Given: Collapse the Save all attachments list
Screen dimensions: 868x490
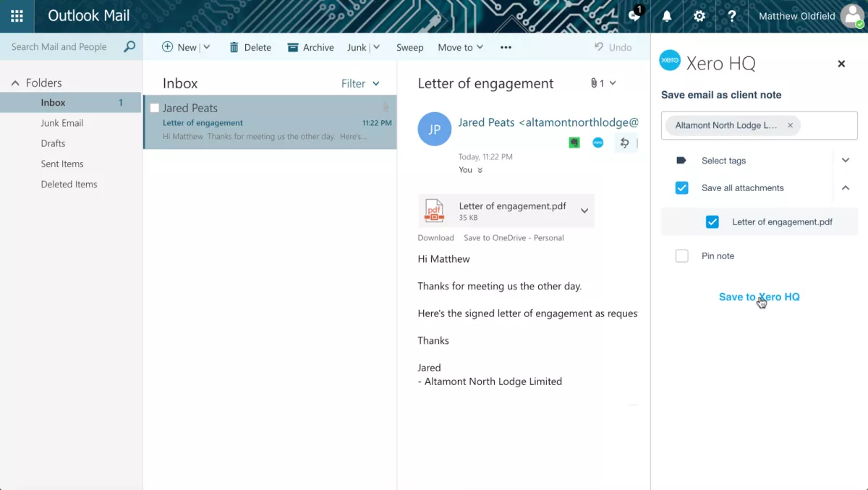Looking at the screenshot, I should point(846,188).
